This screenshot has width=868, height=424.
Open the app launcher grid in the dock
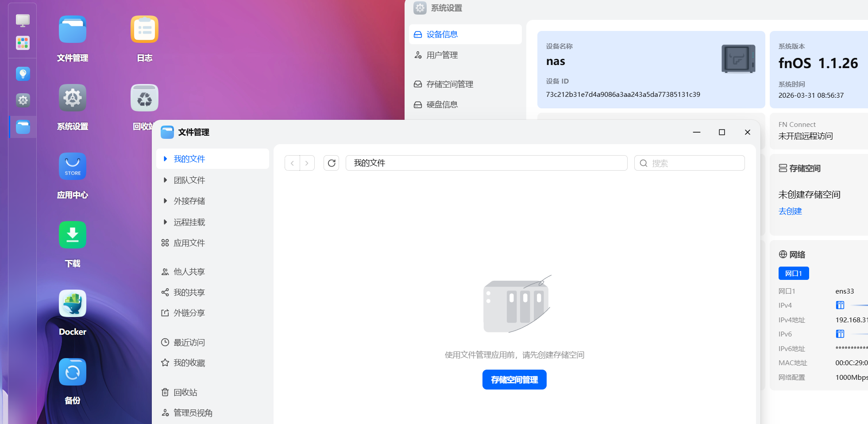coord(22,43)
